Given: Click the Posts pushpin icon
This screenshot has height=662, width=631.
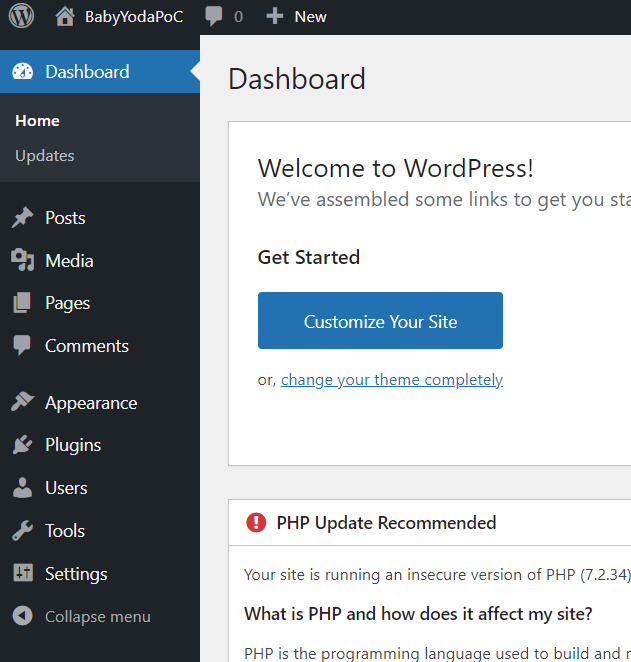Looking at the screenshot, I should click(22, 218).
